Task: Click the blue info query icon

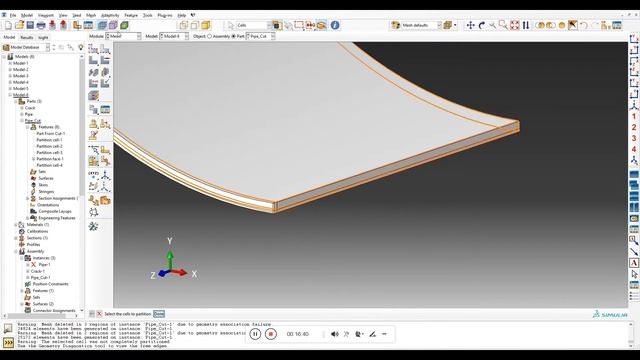Action: tap(335, 25)
